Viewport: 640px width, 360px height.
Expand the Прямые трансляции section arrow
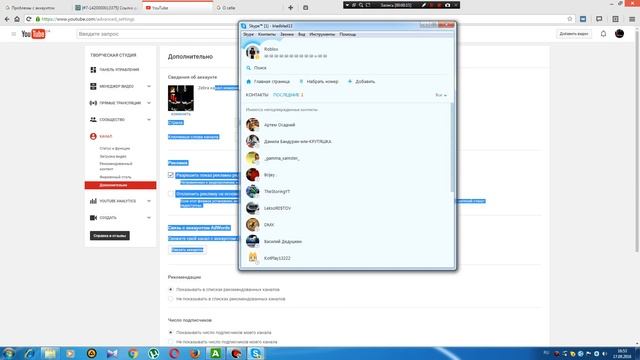[x=149, y=103]
